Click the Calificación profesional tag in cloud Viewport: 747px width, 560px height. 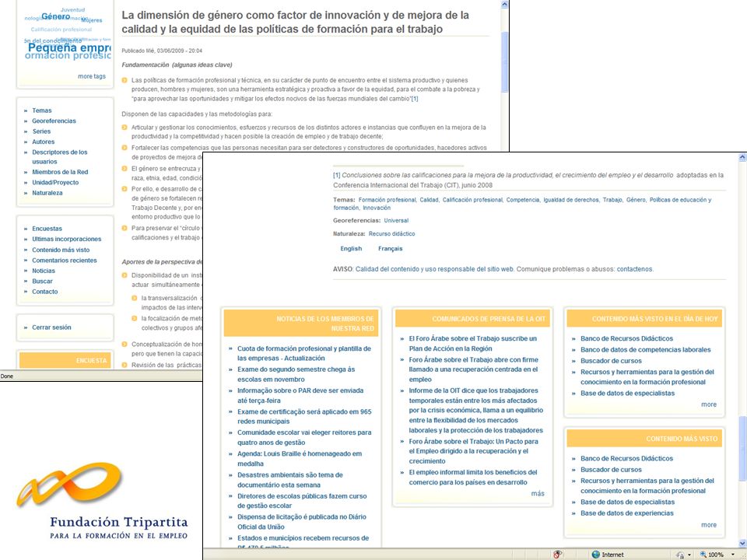pos(61,30)
